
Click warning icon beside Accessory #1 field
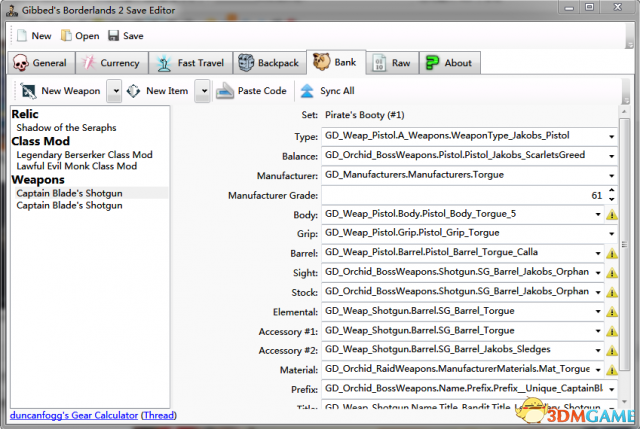[x=611, y=331]
